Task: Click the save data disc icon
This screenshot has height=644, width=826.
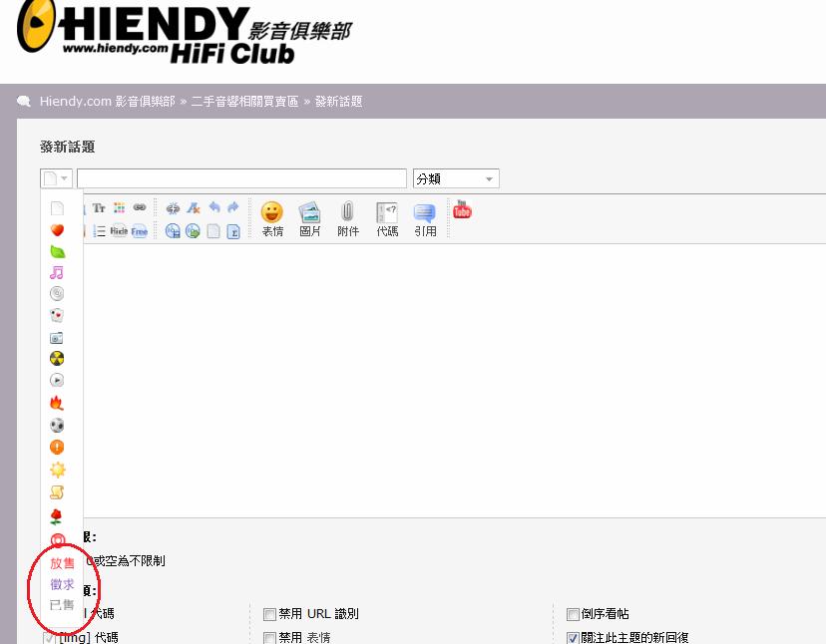Action: [173, 231]
